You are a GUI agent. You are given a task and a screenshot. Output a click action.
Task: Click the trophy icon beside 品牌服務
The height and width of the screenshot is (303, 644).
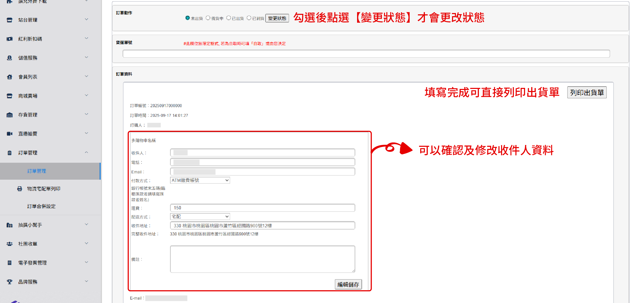click(x=9, y=282)
